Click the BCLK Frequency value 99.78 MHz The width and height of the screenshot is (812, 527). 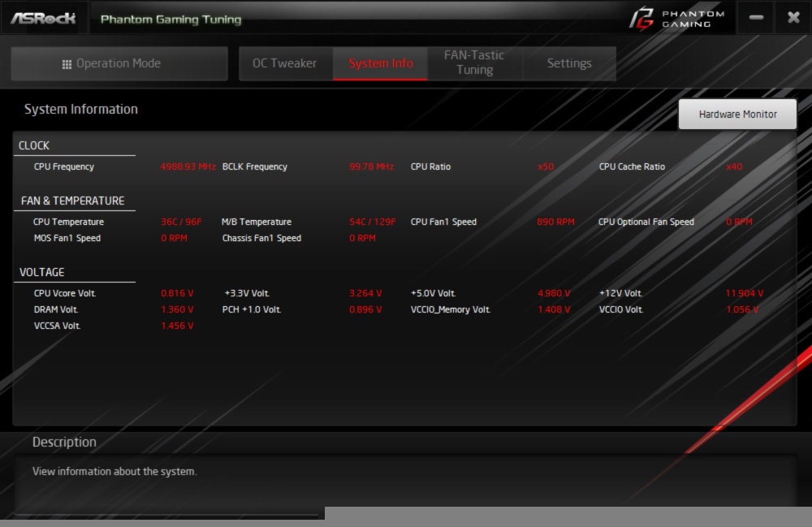pos(371,166)
